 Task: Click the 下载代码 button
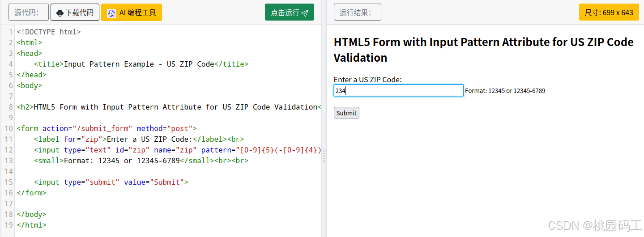pos(75,13)
